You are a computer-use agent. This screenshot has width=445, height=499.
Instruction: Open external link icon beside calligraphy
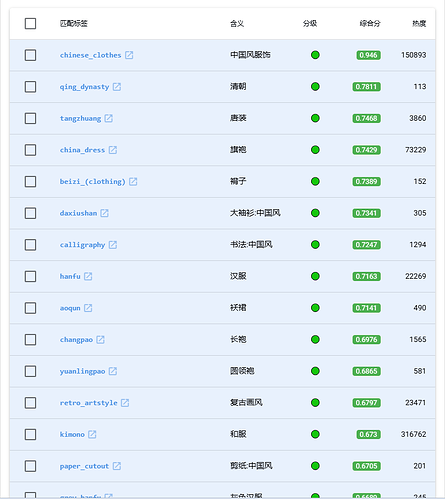coord(113,245)
